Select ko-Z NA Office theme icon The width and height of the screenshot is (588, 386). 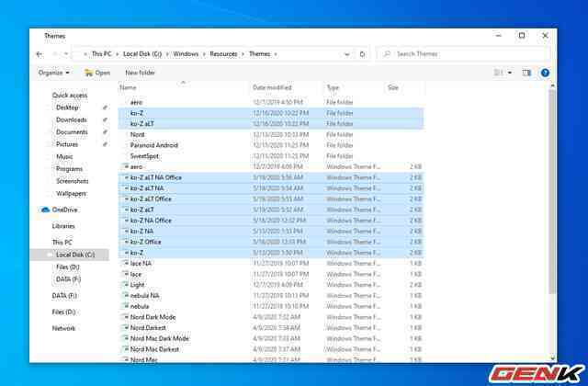pyautogui.click(x=126, y=221)
